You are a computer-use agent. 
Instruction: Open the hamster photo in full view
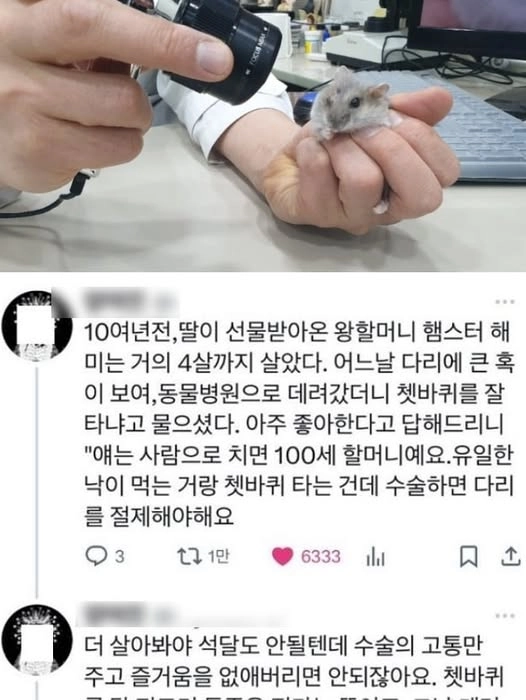point(263,136)
